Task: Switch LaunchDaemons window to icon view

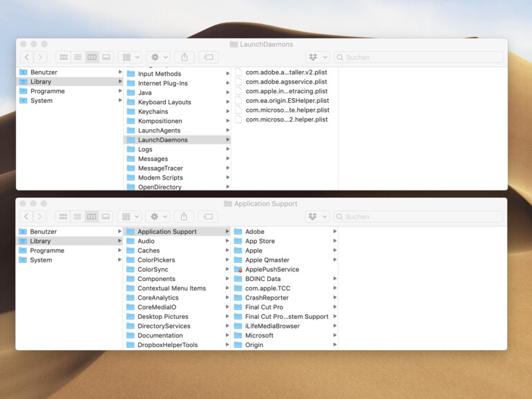Action: point(63,57)
